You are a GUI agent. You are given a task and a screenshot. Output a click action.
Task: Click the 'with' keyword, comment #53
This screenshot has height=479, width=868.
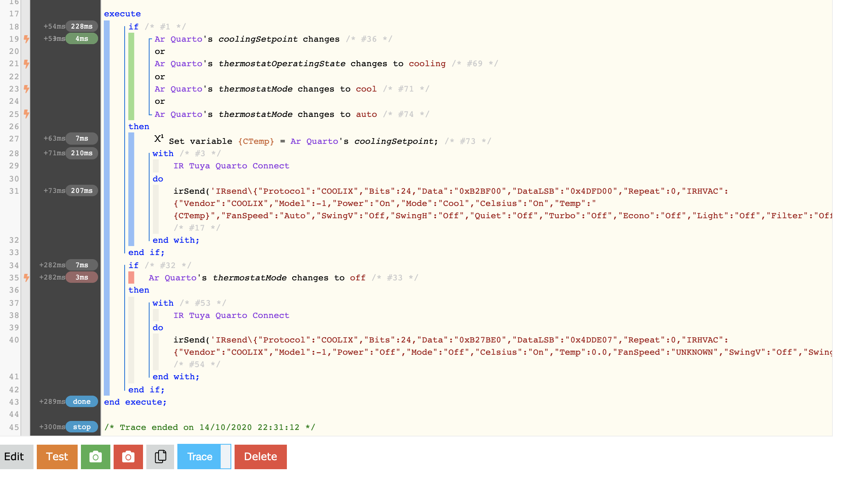(x=163, y=303)
